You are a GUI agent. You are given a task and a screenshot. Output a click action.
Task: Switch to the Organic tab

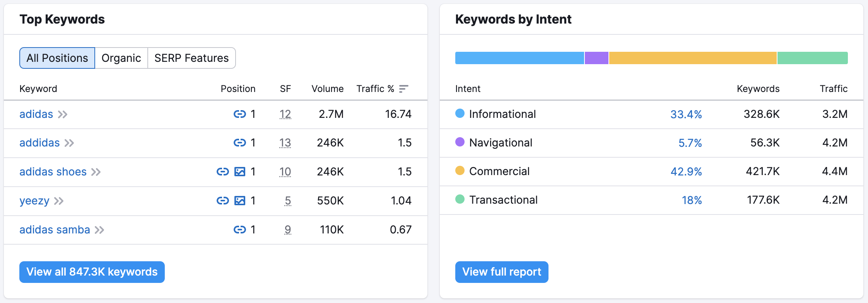point(121,58)
